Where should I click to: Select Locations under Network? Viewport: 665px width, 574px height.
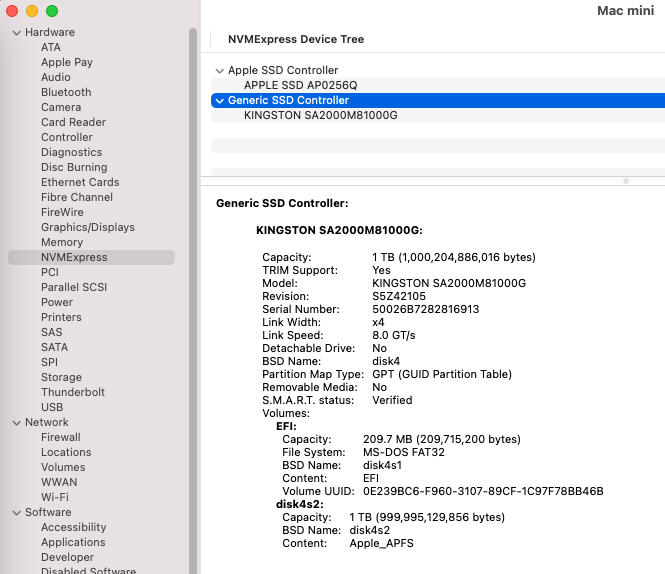point(66,452)
